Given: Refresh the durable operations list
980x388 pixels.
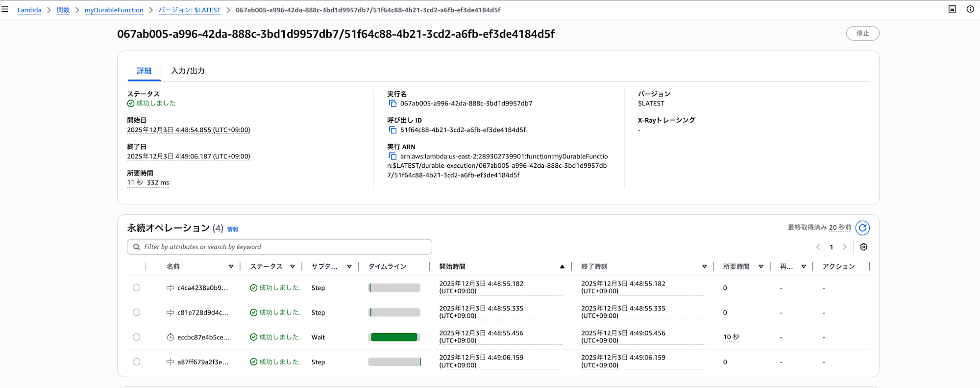Looking at the screenshot, I should 862,228.
